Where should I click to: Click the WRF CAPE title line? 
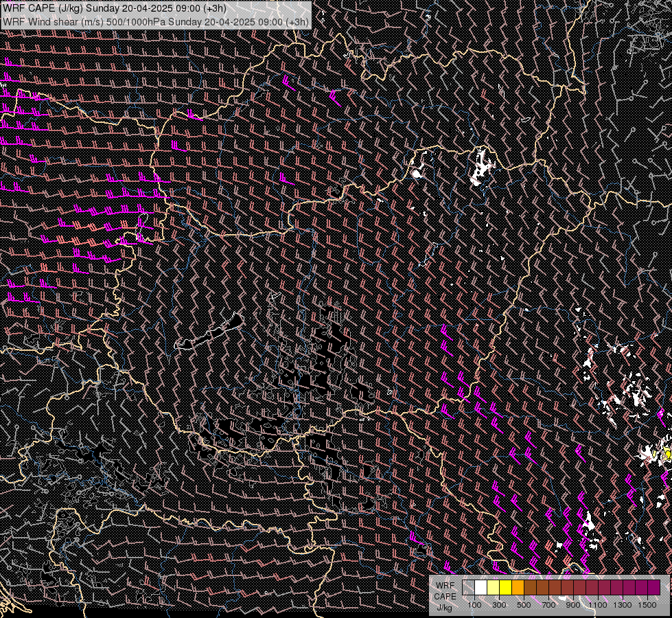pyautogui.click(x=115, y=8)
